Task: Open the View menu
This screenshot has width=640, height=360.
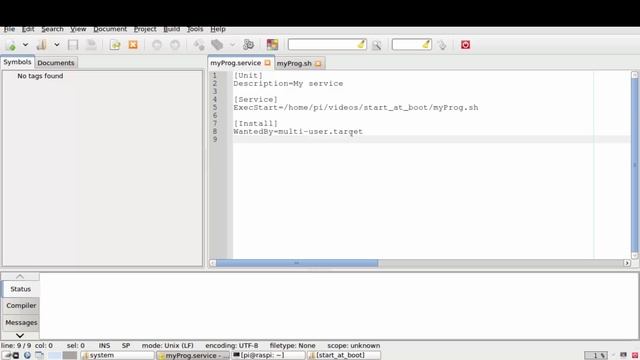Action: [x=78, y=29]
